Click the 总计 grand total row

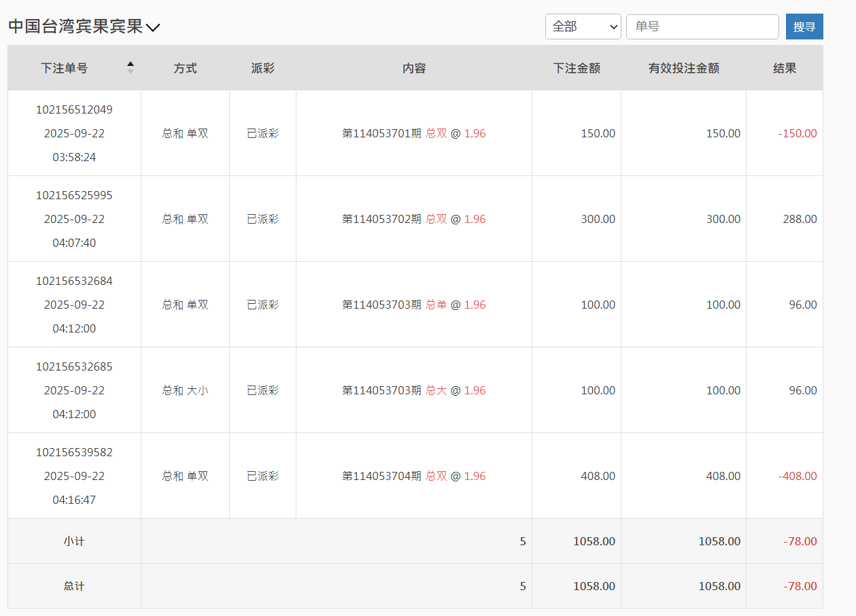tap(73, 585)
